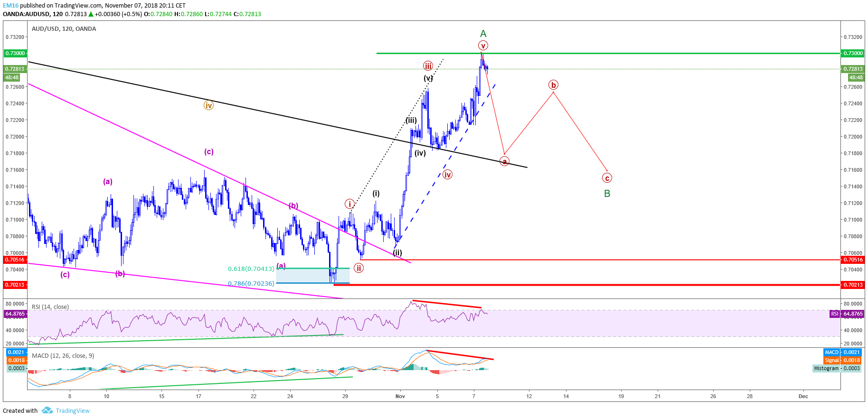Click the black (ii) subwave label
The image size is (868, 419).
pos(397,253)
